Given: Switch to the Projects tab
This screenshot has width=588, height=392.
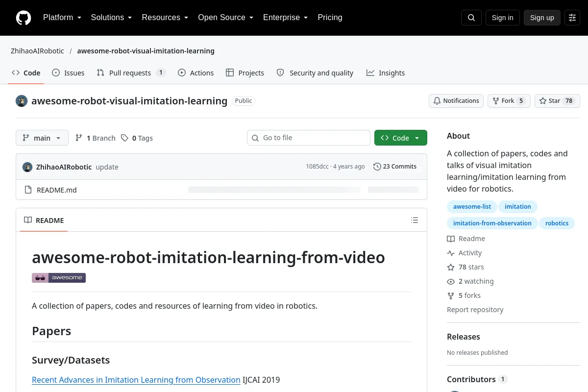Looking at the screenshot, I should click(x=245, y=73).
